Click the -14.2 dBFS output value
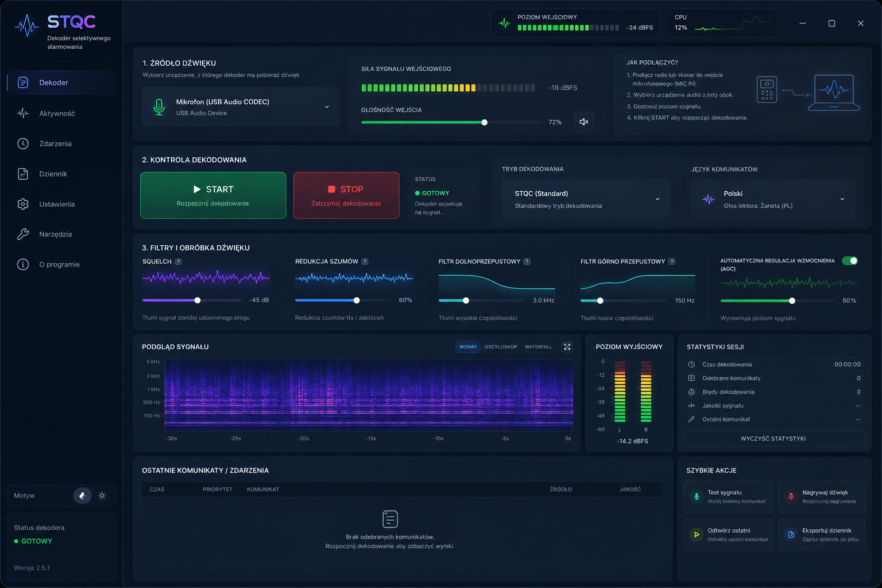The height and width of the screenshot is (588, 882). click(632, 442)
